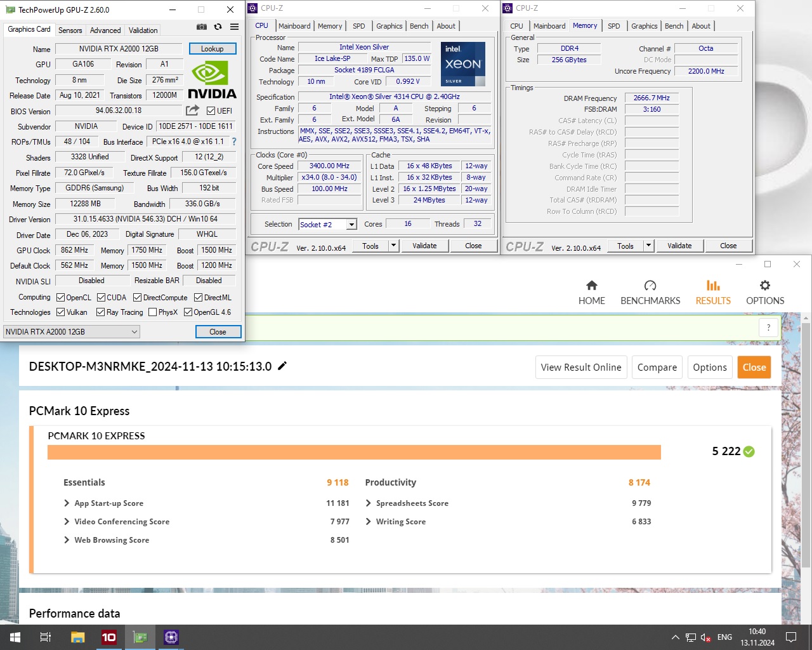Click the orange Close result button
The image size is (812, 650).
(754, 367)
